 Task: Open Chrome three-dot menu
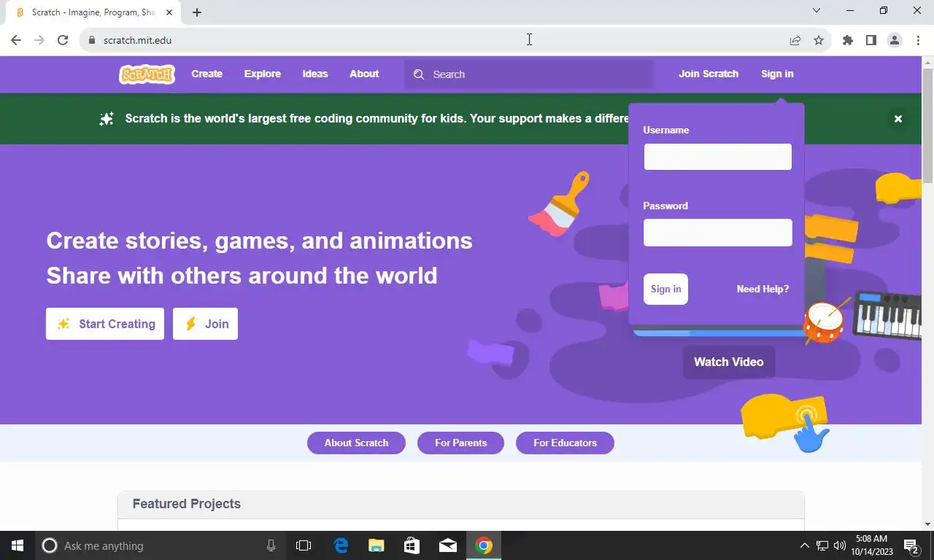(x=918, y=40)
